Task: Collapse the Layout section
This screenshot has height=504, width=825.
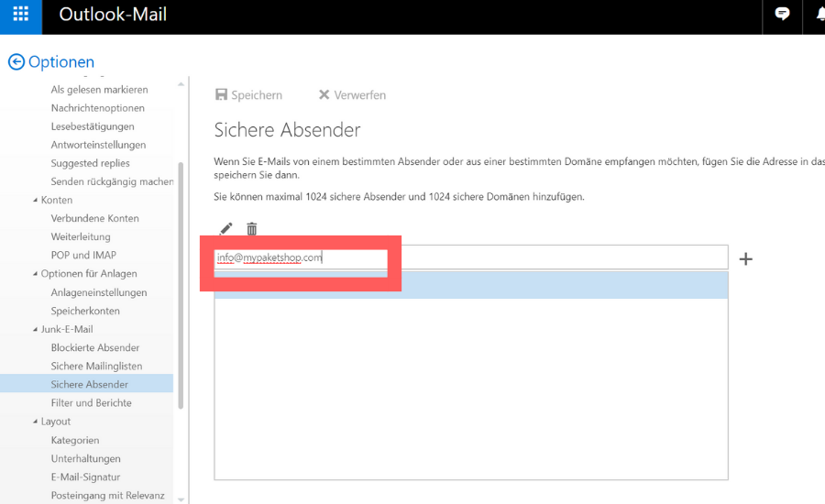Action: coord(36,422)
